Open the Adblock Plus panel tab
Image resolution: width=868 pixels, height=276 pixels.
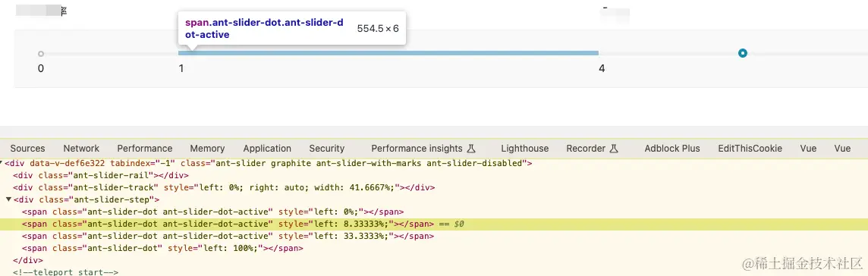[x=672, y=148]
